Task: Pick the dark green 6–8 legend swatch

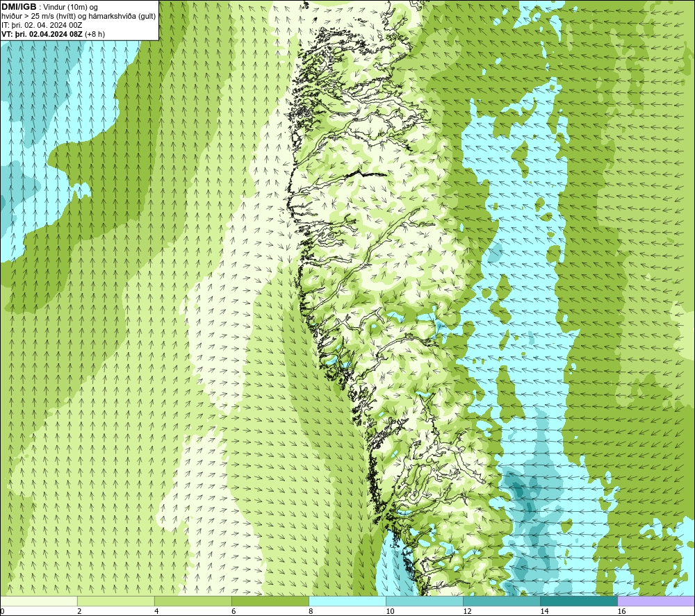Action: (270, 601)
